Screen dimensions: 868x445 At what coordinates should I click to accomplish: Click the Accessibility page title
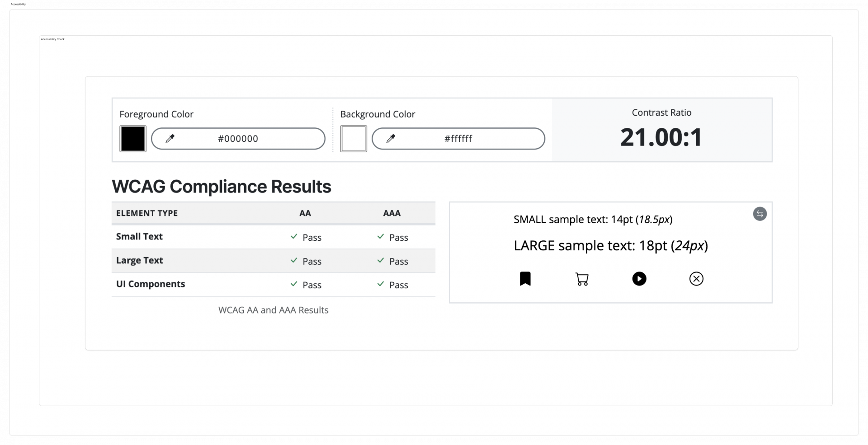[x=18, y=4]
